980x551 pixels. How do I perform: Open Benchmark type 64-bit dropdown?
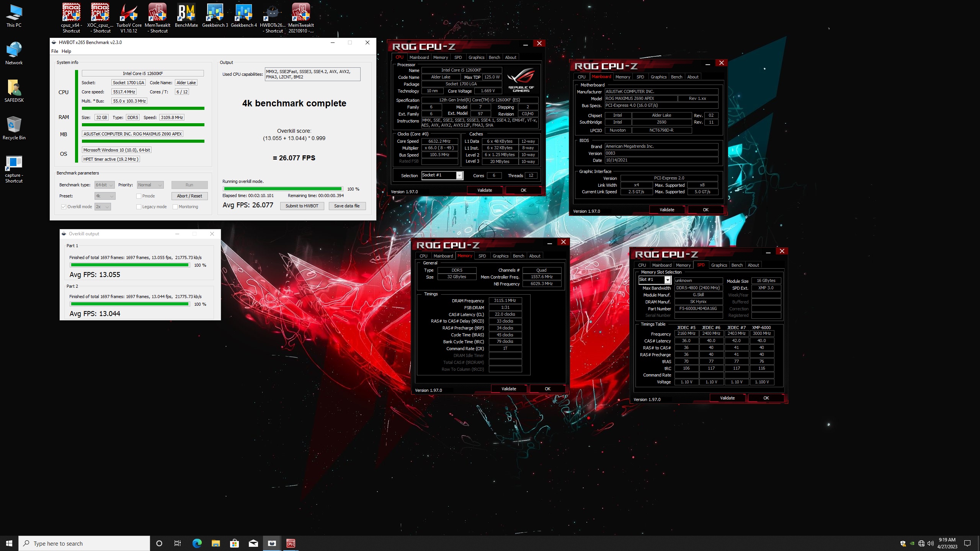pyautogui.click(x=104, y=185)
